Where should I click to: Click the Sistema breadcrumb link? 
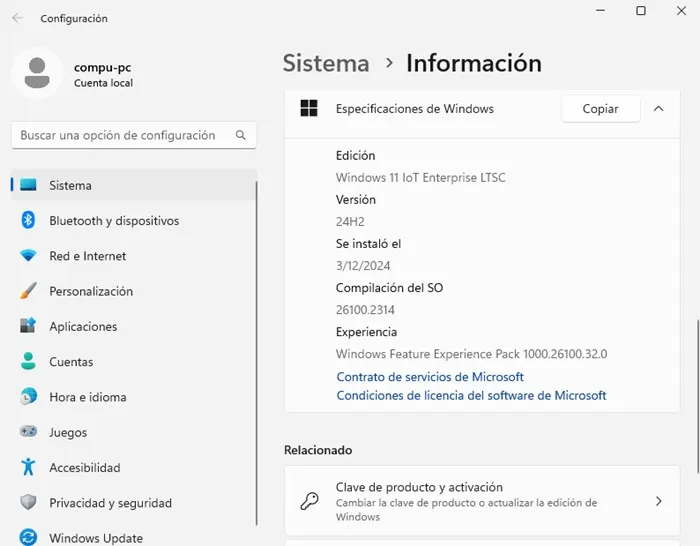(x=326, y=63)
